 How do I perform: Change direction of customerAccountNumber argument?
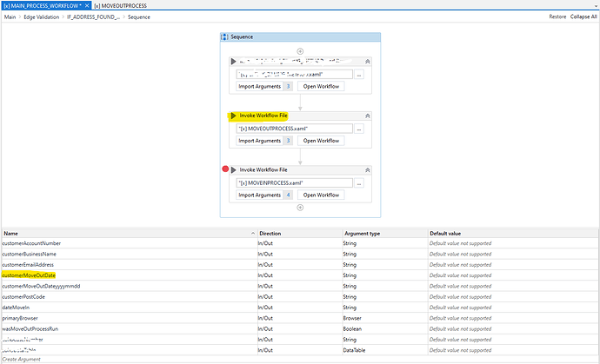pyautogui.click(x=300, y=243)
